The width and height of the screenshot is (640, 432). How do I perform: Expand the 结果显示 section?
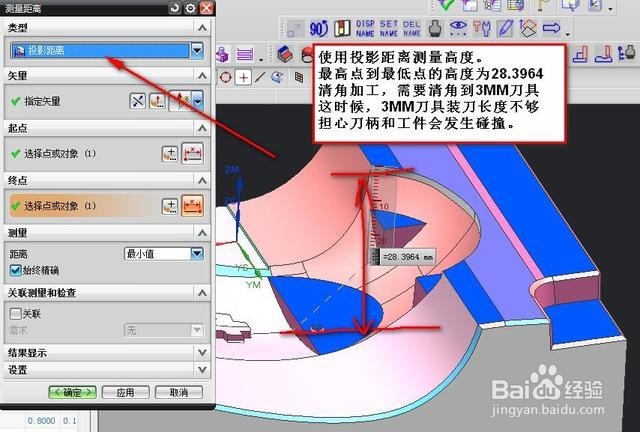(202, 352)
